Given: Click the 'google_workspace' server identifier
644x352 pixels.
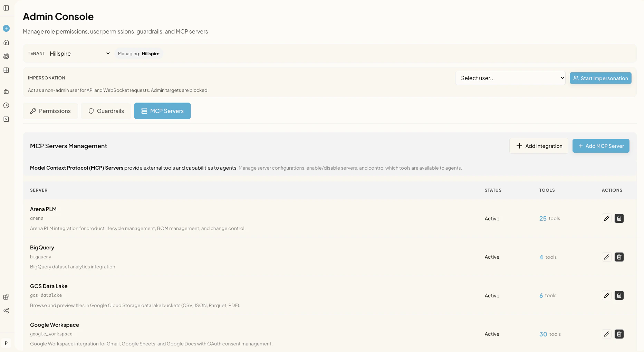Looking at the screenshot, I should coord(51,334).
